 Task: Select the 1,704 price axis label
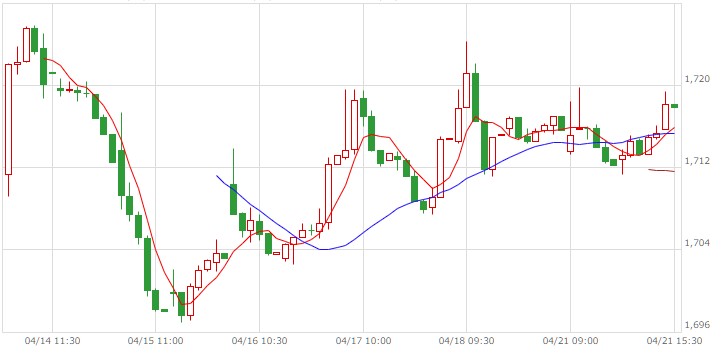point(696,243)
